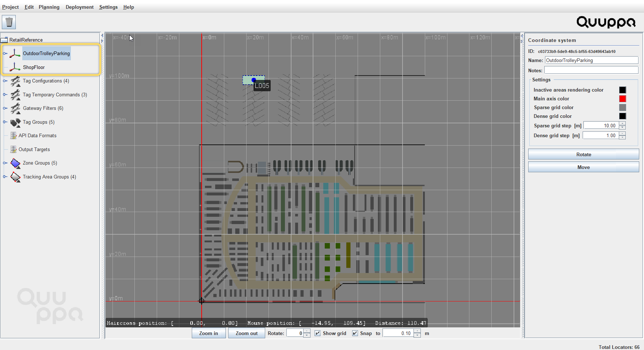Click the Snap to distance field

click(398, 333)
